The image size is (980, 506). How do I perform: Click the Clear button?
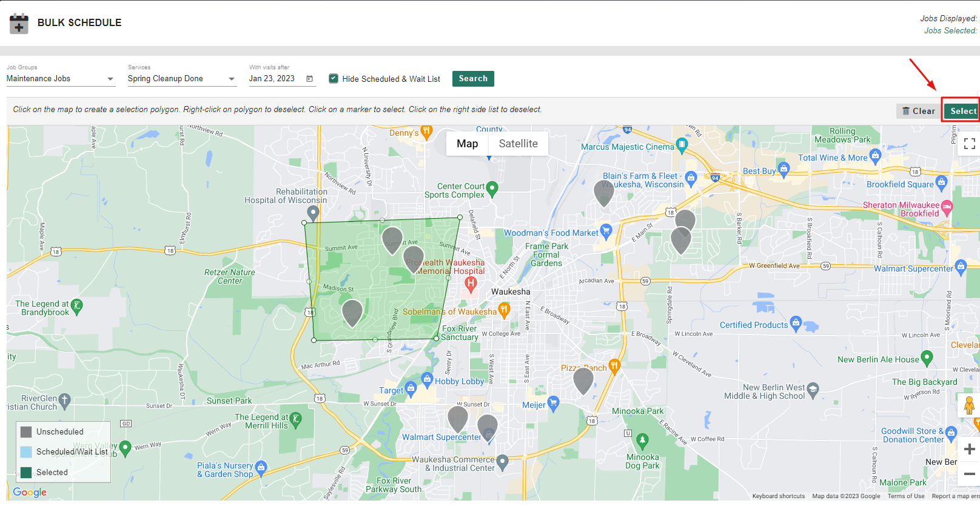click(918, 111)
